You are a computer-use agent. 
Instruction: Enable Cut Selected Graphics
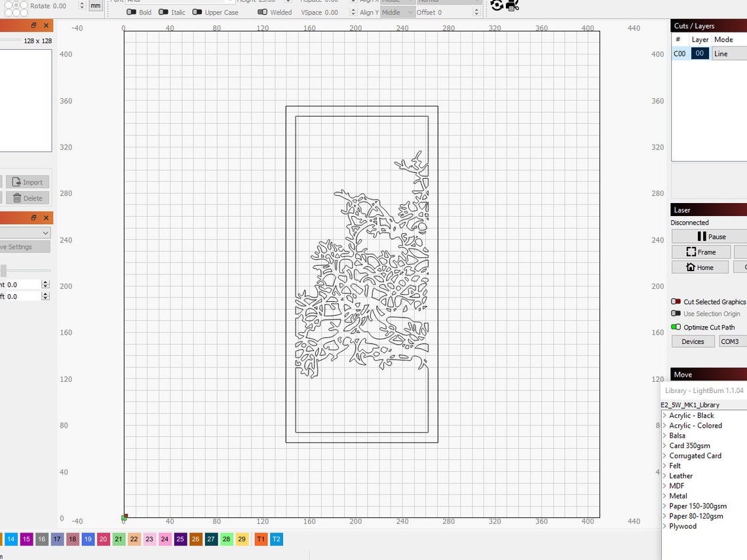[676, 301]
